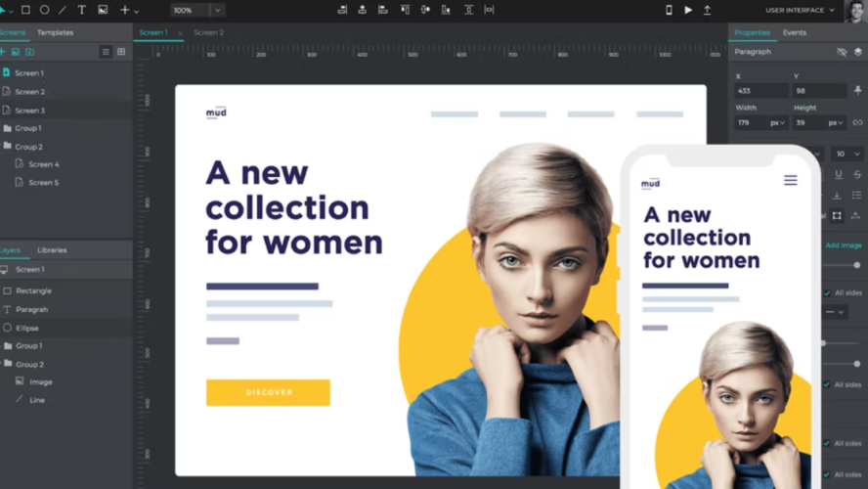Click the 100% zoom field
Image resolution: width=868 pixels, height=489 pixels.
(x=190, y=11)
